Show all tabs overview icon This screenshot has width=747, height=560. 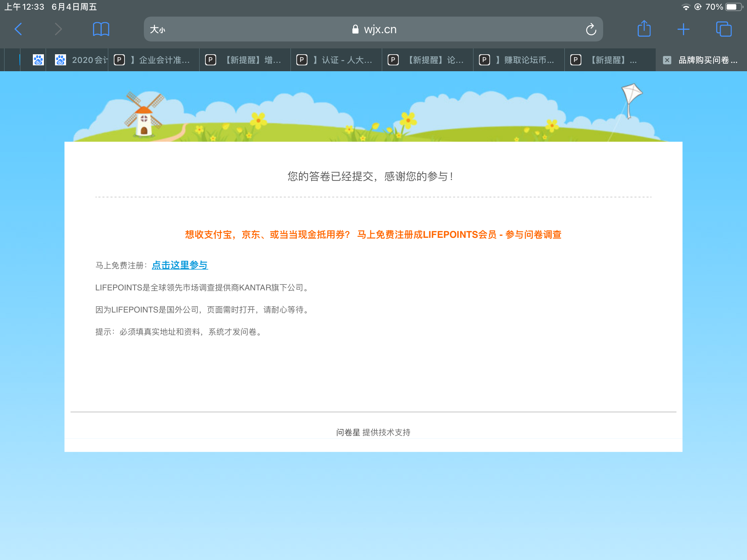pyautogui.click(x=723, y=29)
